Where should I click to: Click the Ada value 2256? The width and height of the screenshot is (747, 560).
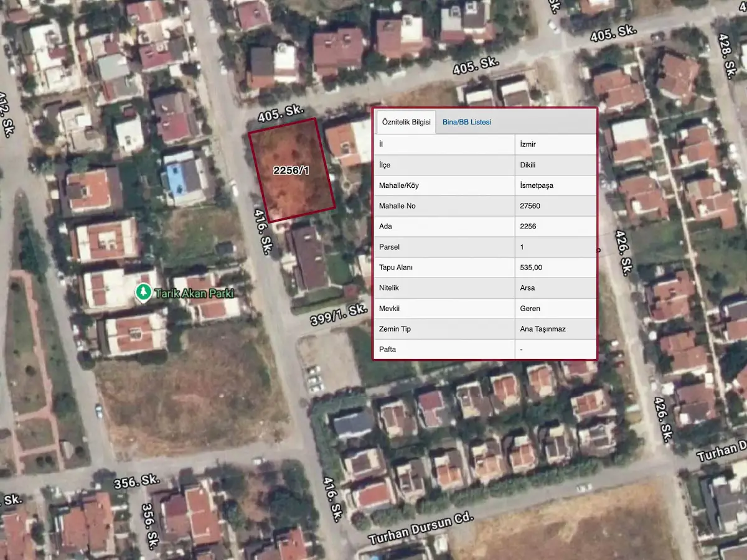pos(528,226)
